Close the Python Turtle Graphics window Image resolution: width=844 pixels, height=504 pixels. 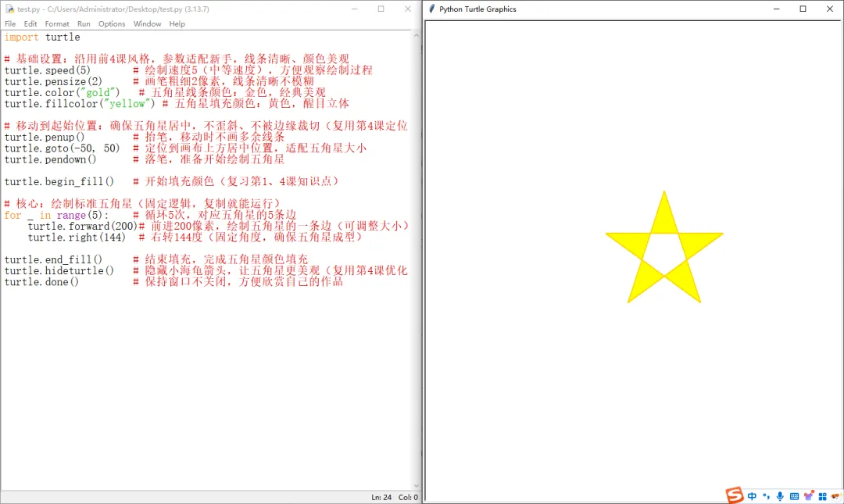[829, 9]
